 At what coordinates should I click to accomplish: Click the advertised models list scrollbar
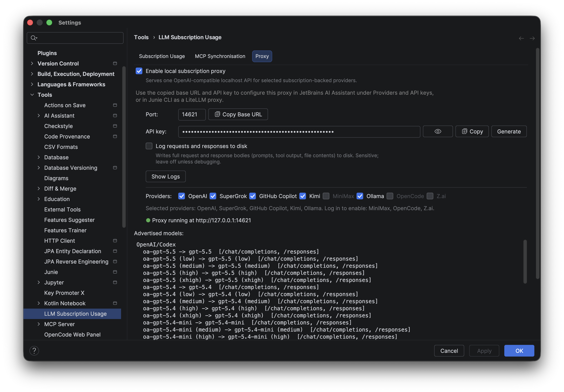pos(525,261)
